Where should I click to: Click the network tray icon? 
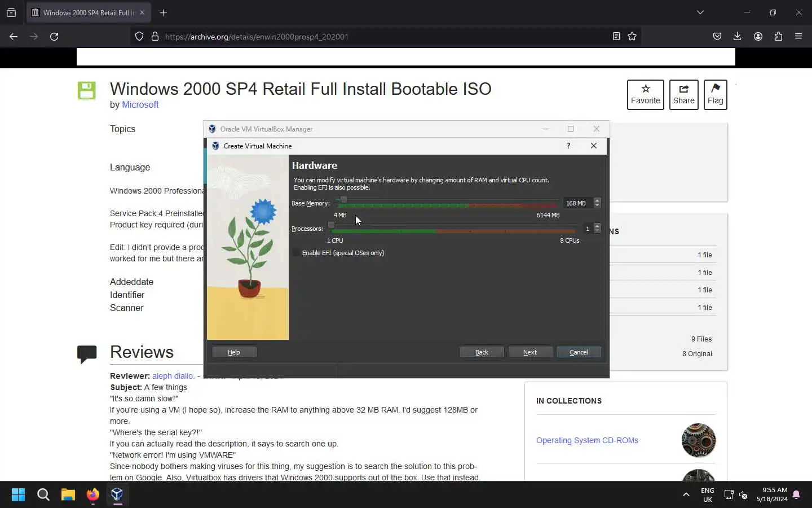coord(729,495)
